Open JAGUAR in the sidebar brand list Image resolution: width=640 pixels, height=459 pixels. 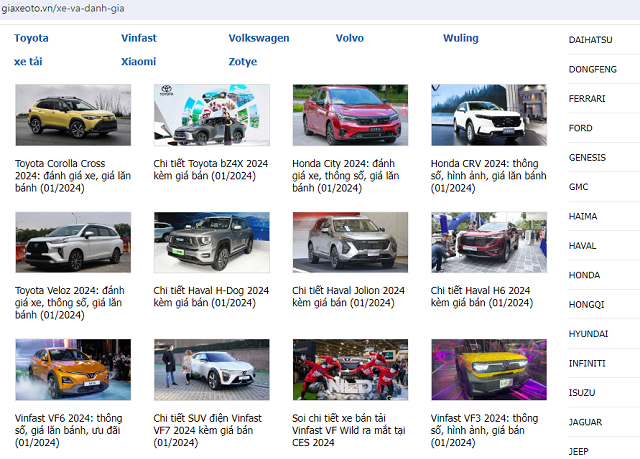585,422
